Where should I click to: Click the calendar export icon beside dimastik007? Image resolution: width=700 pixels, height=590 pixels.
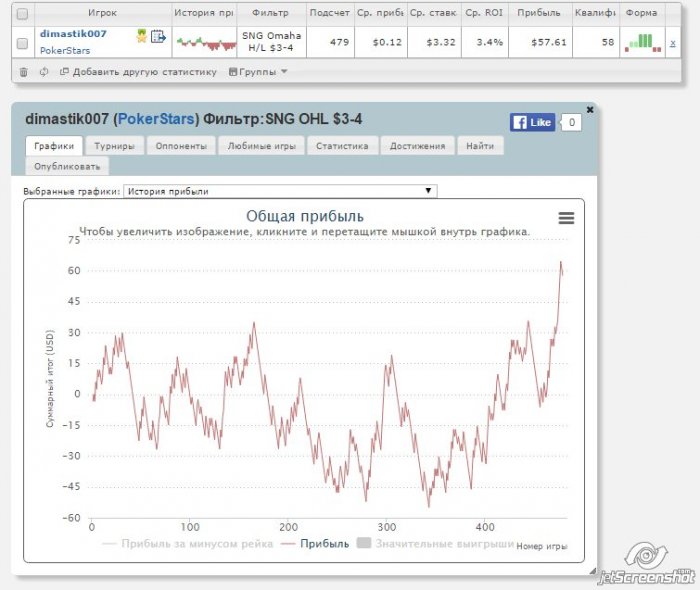(158, 36)
